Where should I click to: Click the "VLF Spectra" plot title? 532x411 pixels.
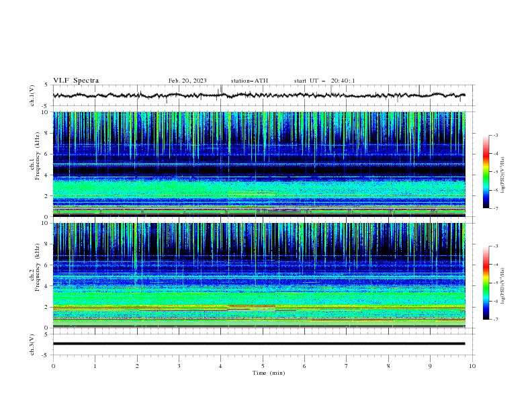tap(76, 81)
